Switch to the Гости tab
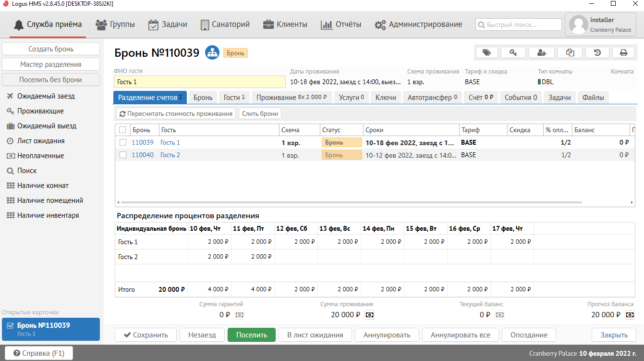 point(234,98)
